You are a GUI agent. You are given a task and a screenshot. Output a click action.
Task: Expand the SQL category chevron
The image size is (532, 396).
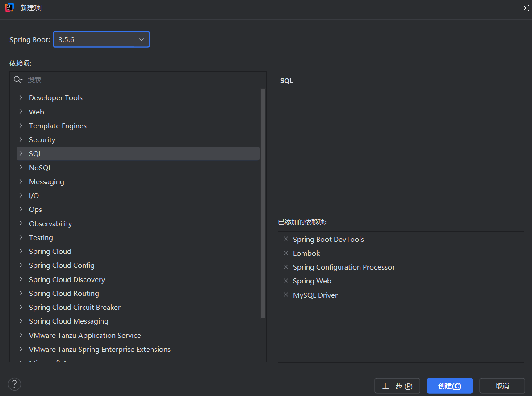click(21, 153)
